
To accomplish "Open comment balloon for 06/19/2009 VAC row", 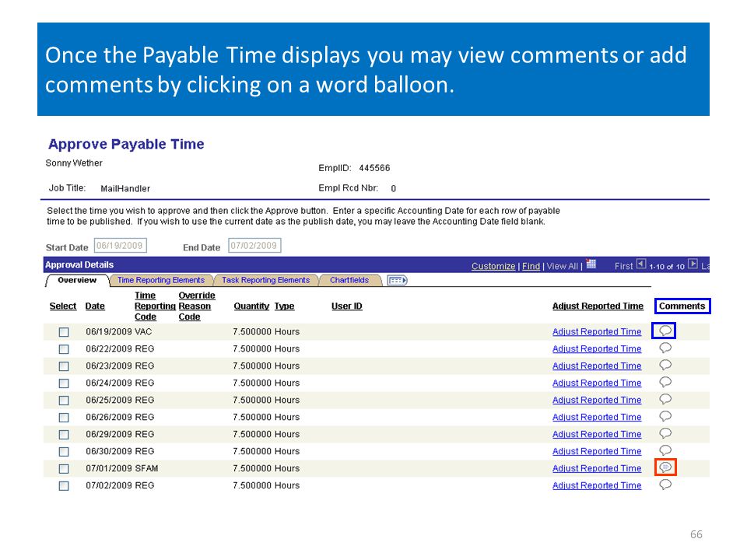I will pyautogui.click(x=665, y=331).
